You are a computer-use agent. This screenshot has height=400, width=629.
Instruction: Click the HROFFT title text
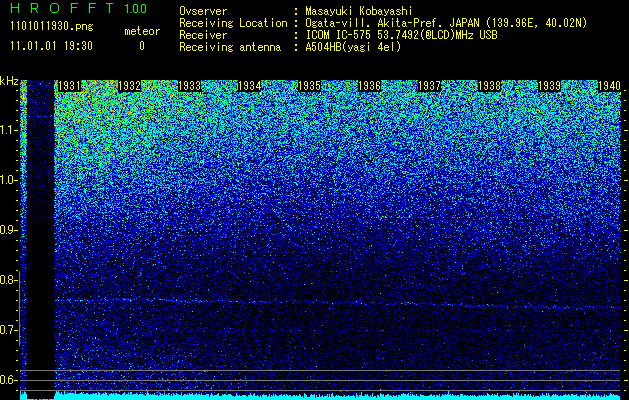point(62,8)
